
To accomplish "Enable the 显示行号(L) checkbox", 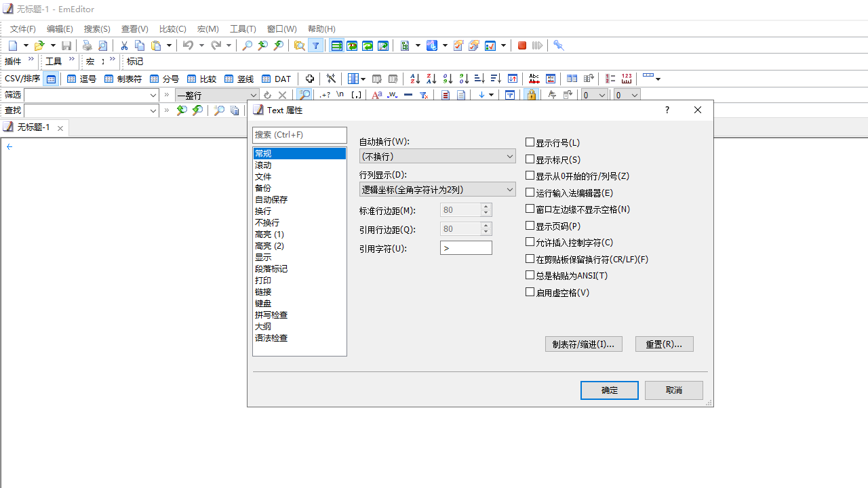I will point(530,142).
